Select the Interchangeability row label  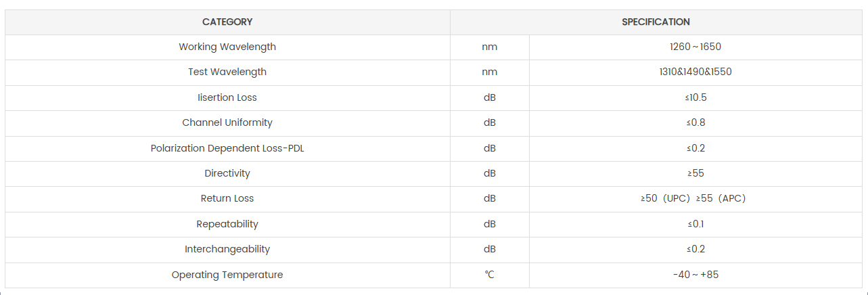point(227,249)
